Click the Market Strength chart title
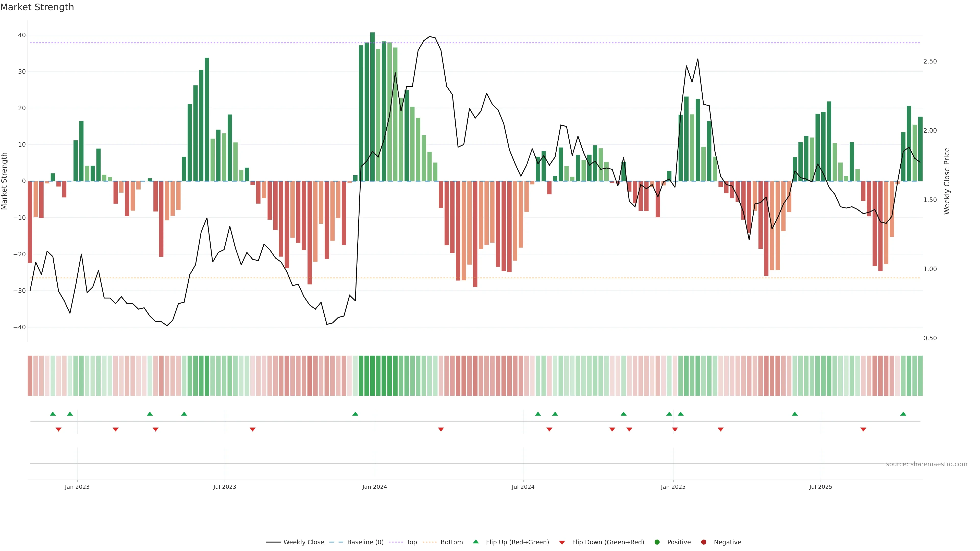 [x=37, y=7]
